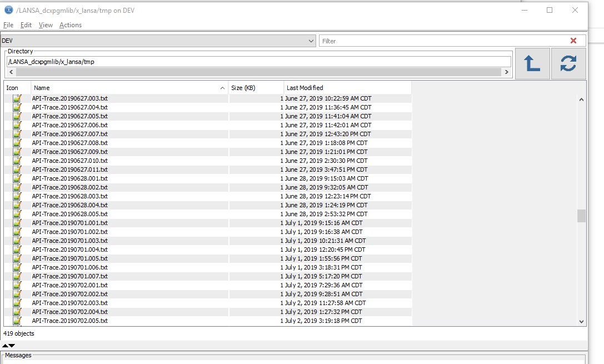
Task: Click the directory scrollbar right arrow
Action: pyautogui.click(x=507, y=72)
